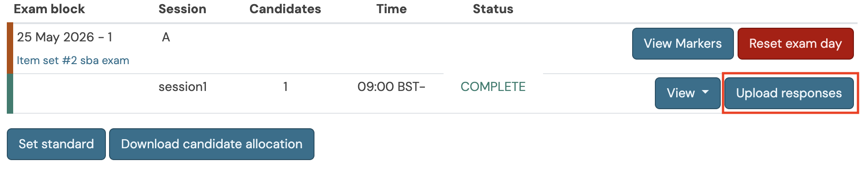Open Item set #2 sba exam link
Image resolution: width=868 pixels, height=171 pixels.
[73, 60]
